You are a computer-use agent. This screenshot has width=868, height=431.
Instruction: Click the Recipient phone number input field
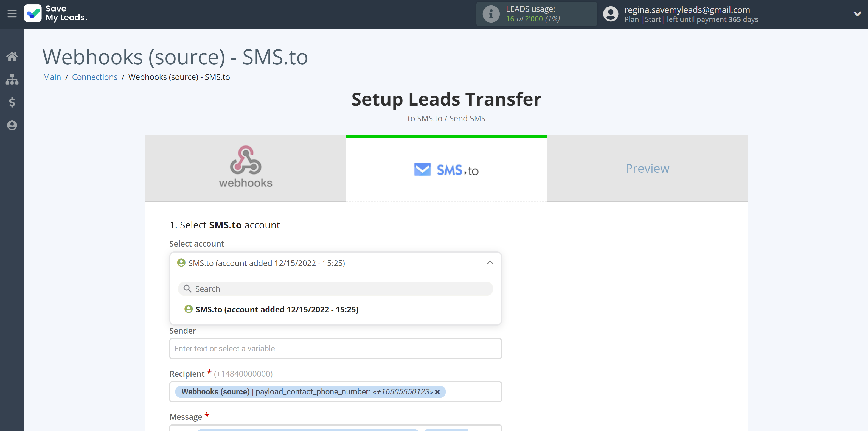(336, 392)
